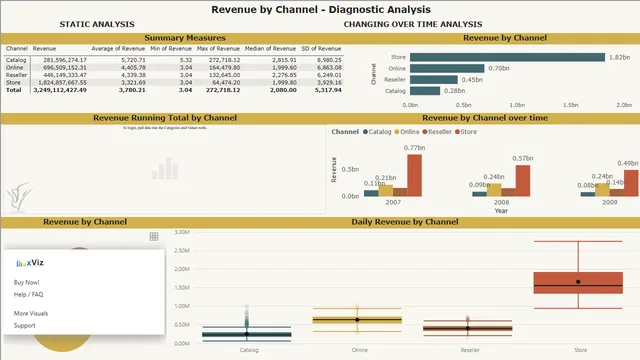Sort by Average of Revenue header

click(118, 49)
